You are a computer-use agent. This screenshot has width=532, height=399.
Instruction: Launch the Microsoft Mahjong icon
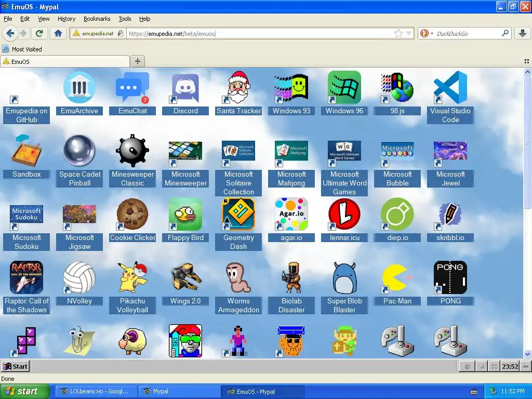(x=291, y=154)
